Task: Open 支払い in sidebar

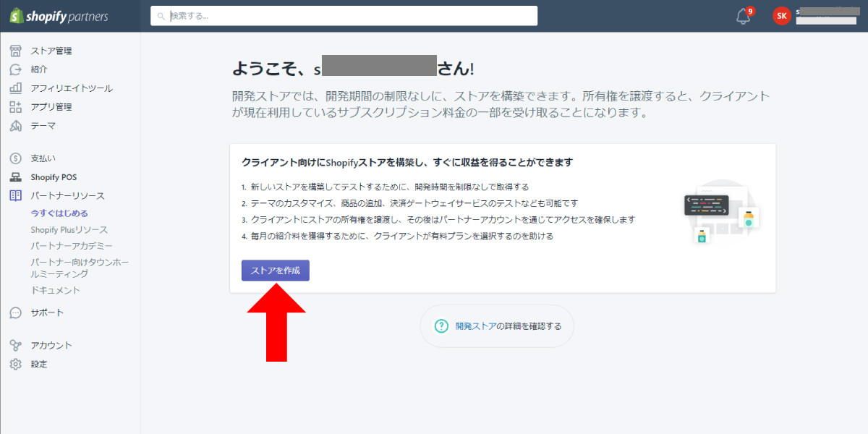Action: [43, 158]
